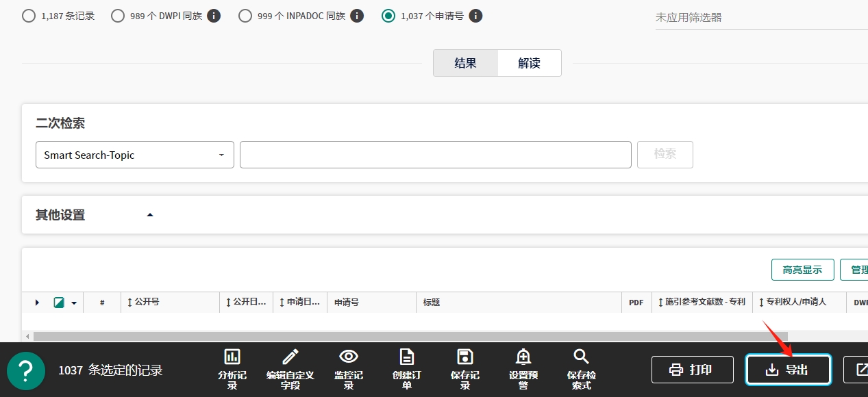This screenshot has width=868, height=397.
Task: Switch to the 解读 tab
Action: point(529,63)
